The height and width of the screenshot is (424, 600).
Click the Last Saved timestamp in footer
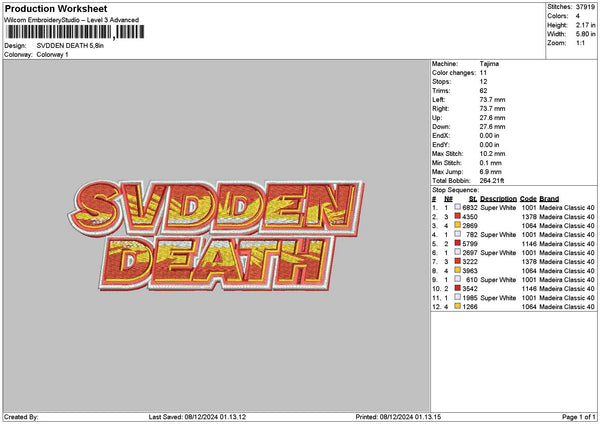click(195, 417)
